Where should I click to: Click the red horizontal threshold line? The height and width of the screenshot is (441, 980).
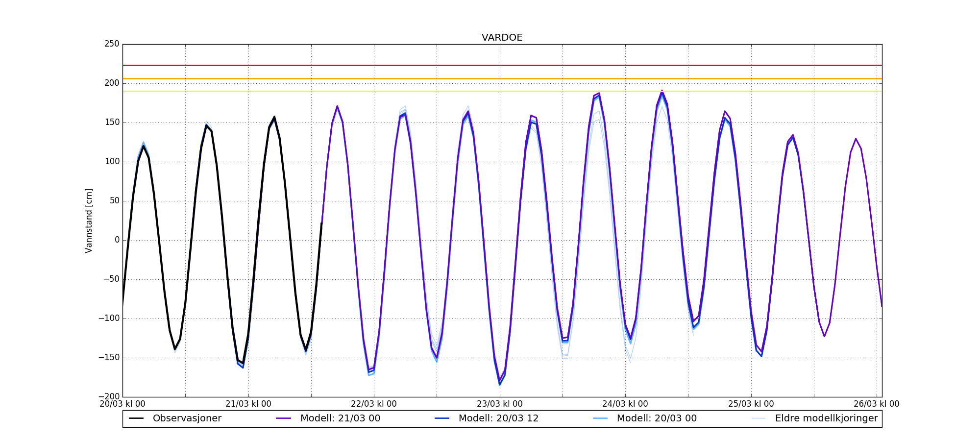coord(502,65)
